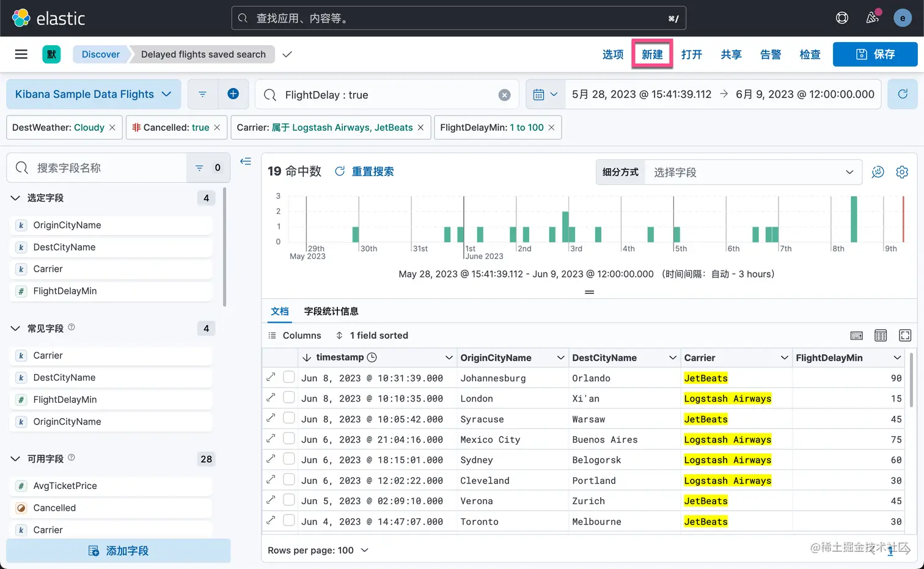Click the 打开 open menu item
Screen dimensions: 924x569
(x=692, y=54)
